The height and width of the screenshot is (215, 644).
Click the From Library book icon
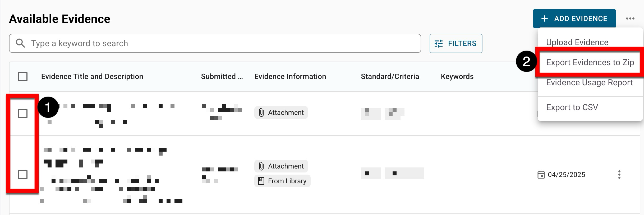click(261, 181)
